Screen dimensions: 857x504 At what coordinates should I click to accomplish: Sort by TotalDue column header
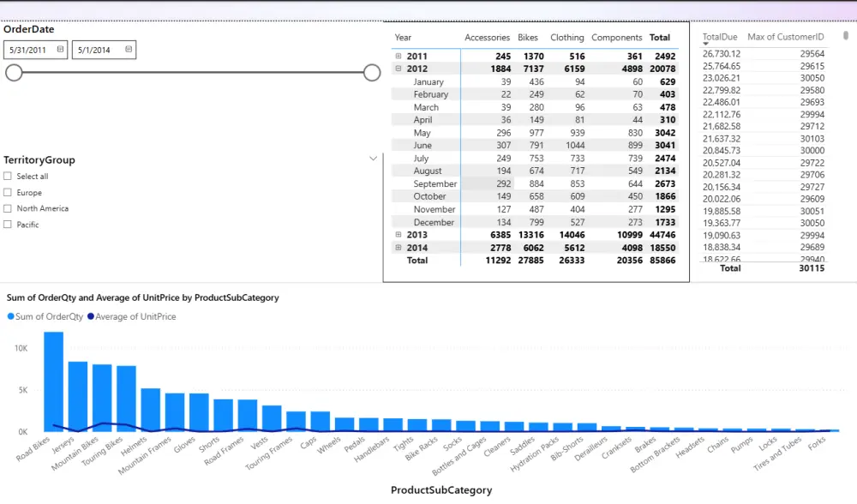(x=720, y=37)
